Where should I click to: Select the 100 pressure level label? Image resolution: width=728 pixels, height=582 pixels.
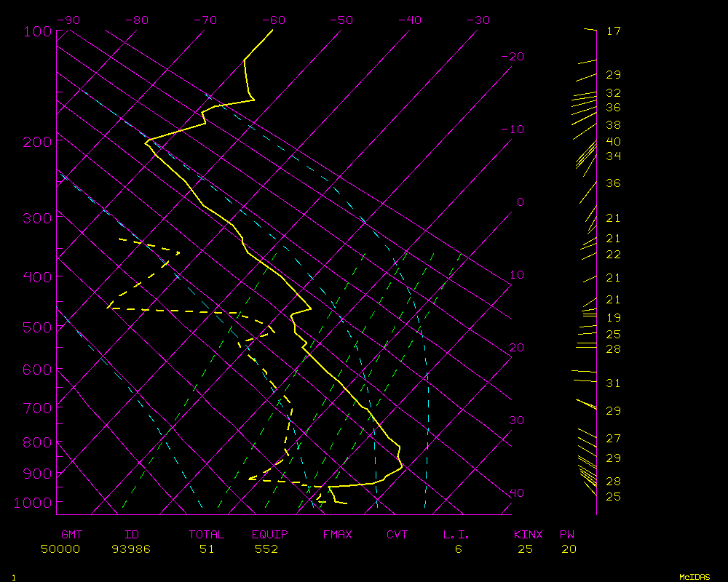click(x=35, y=31)
